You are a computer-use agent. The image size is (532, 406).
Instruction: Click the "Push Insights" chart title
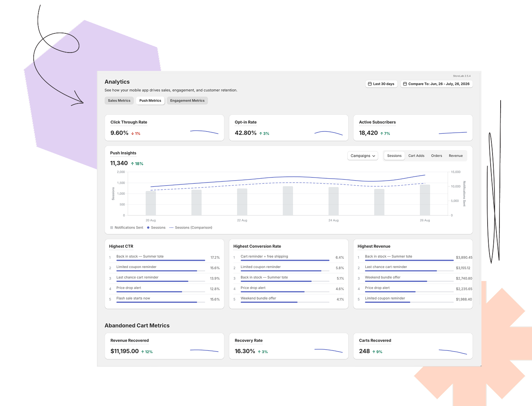point(123,153)
